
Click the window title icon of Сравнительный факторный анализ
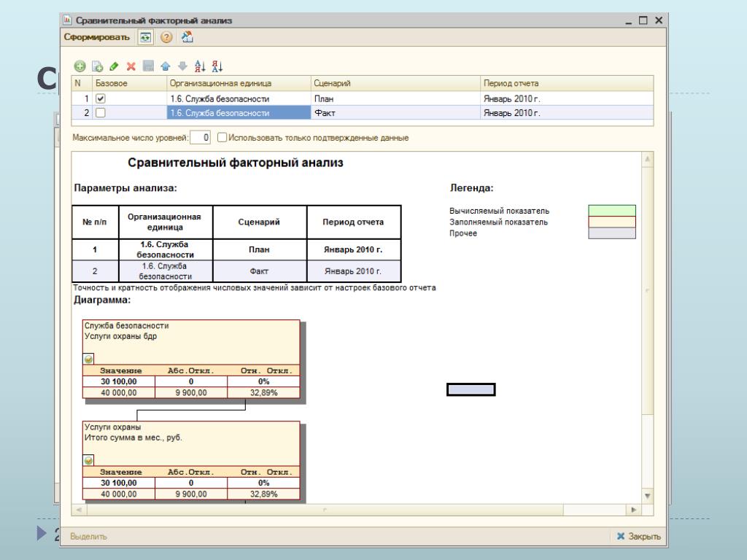tap(67, 20)
